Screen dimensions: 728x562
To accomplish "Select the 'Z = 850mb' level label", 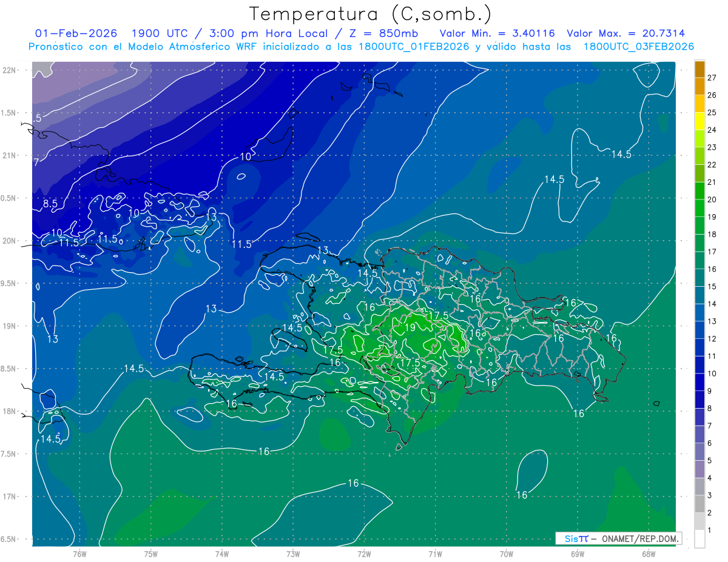I will [x=382, y=33].
